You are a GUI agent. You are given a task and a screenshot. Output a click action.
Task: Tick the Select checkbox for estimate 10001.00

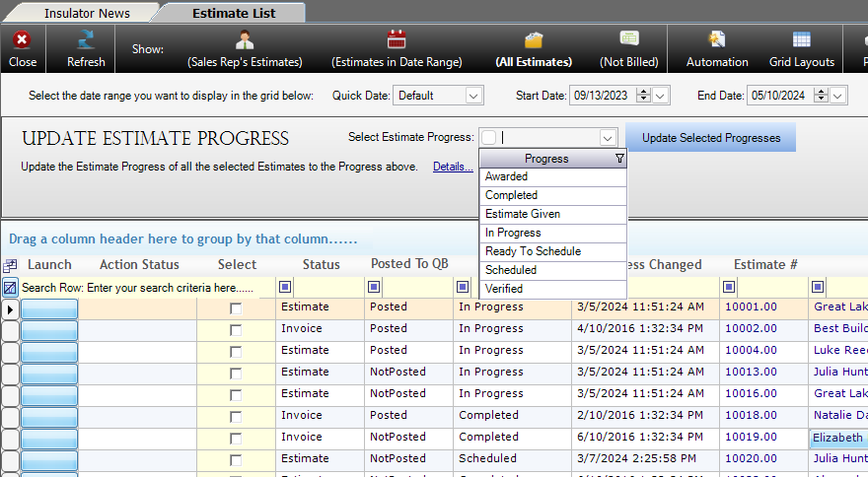[x=236, y=308]
